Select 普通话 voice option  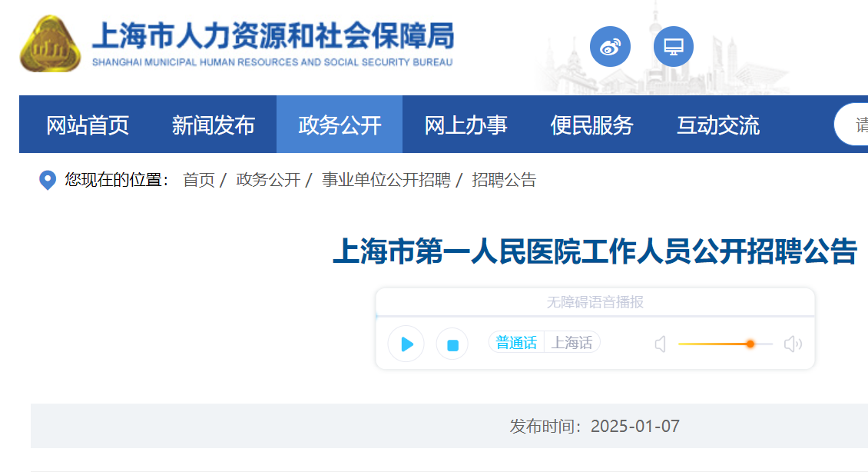click(x=516, y=342)
